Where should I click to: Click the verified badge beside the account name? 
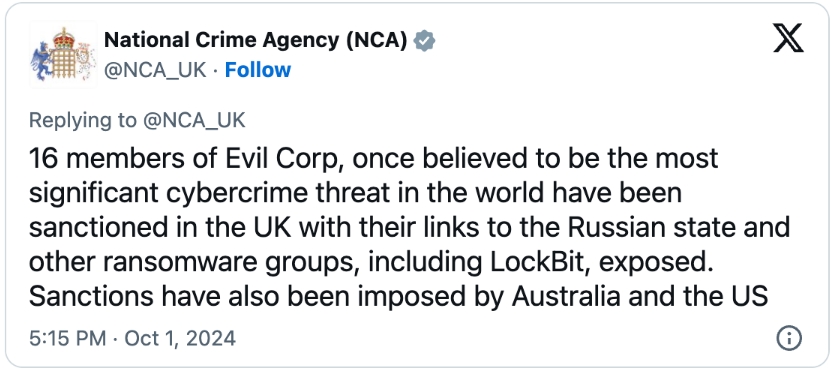pyautogui.click(x=424, y=40)
